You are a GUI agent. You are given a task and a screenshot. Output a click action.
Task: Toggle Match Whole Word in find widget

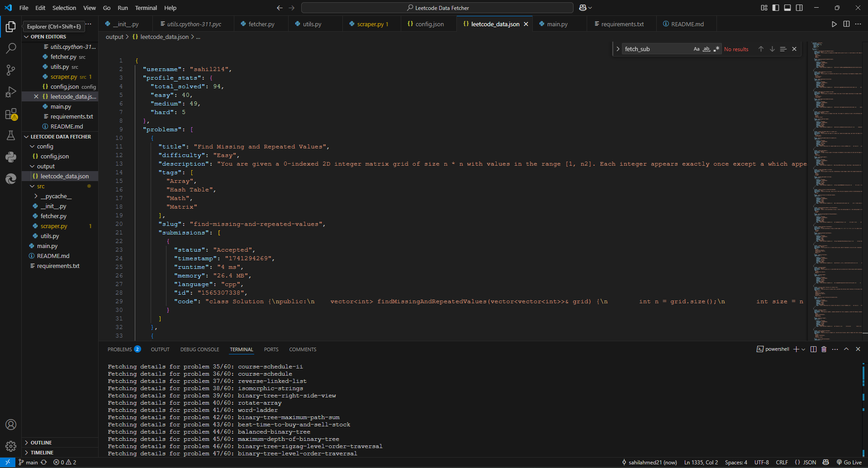pyautogui.click(x=707, y=49)
